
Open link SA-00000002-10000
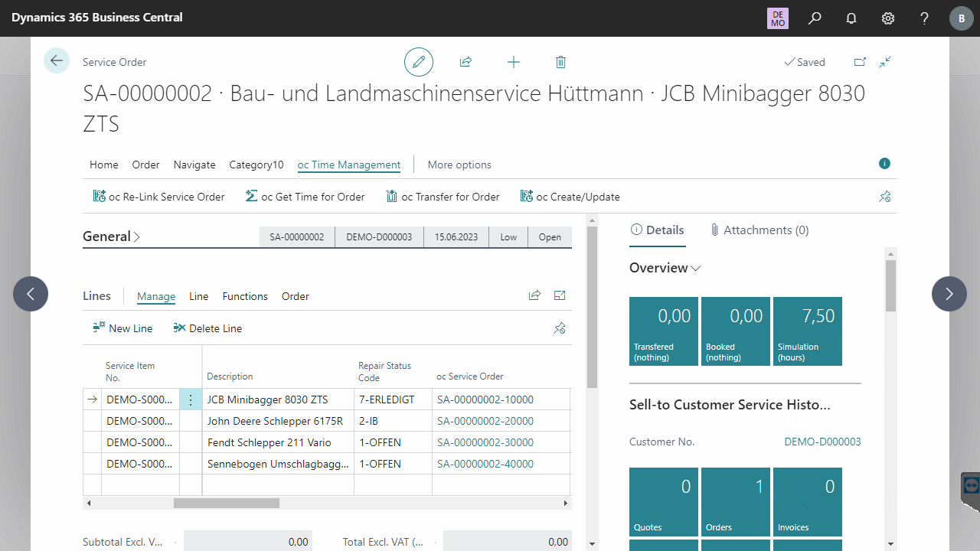(485, 399)
